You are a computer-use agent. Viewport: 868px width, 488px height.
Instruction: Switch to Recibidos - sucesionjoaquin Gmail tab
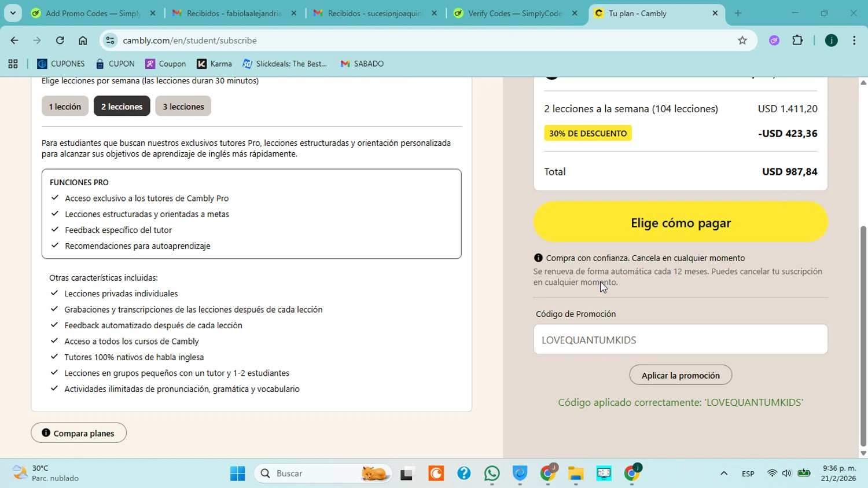[x=376, y=13]
